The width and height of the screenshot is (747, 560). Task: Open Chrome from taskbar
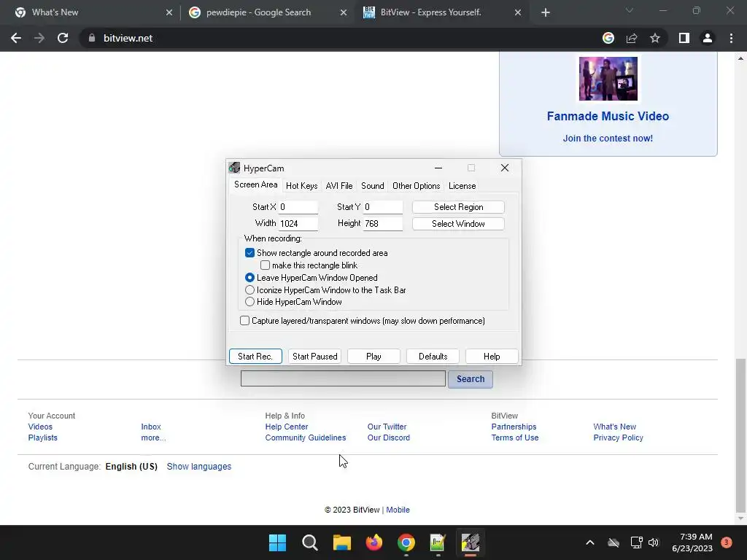pos(406,542)
